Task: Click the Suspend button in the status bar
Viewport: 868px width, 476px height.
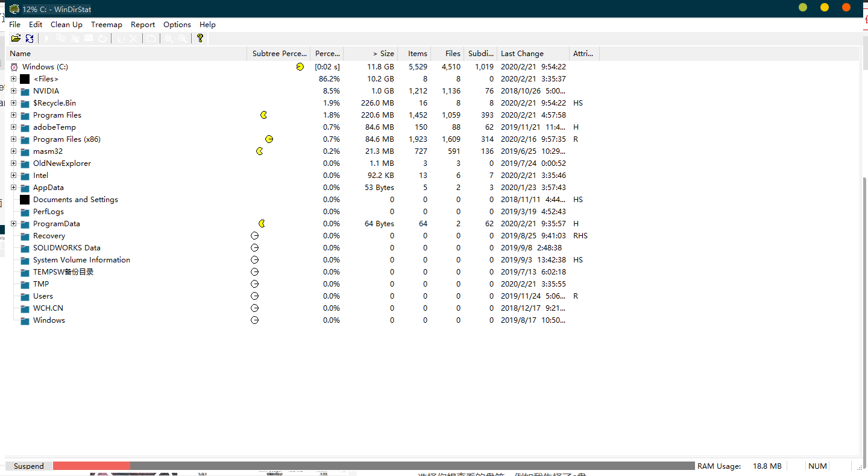Action: click(29, 466)
